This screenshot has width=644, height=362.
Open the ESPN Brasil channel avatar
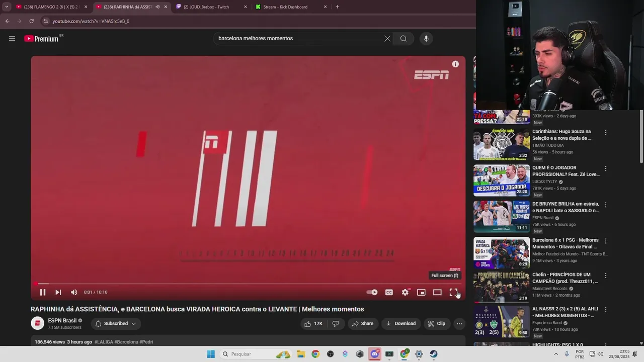38,323
